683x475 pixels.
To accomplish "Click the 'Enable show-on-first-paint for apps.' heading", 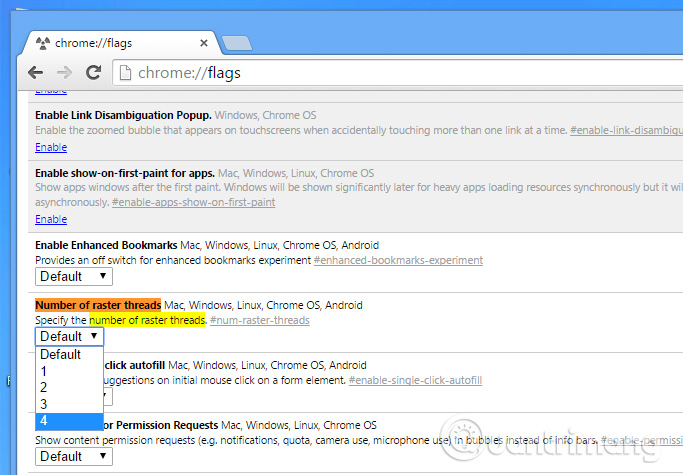I will tap(125, 173).
